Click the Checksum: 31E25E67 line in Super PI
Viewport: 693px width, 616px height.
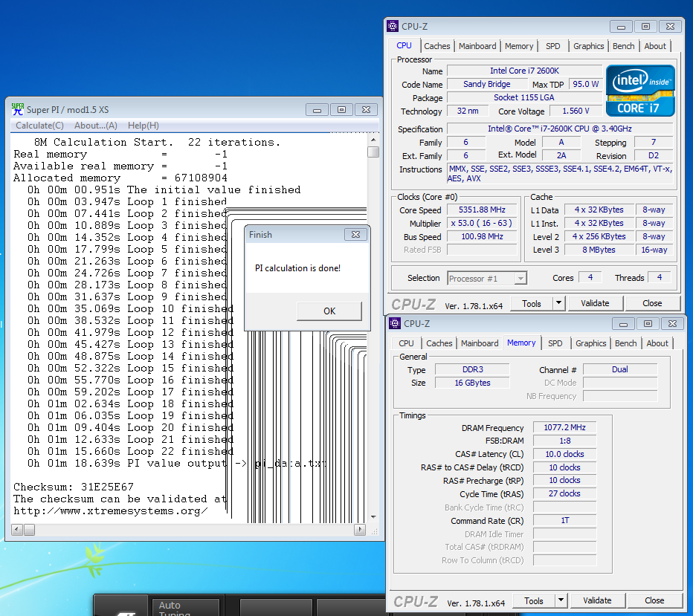(x=74, y=487)
